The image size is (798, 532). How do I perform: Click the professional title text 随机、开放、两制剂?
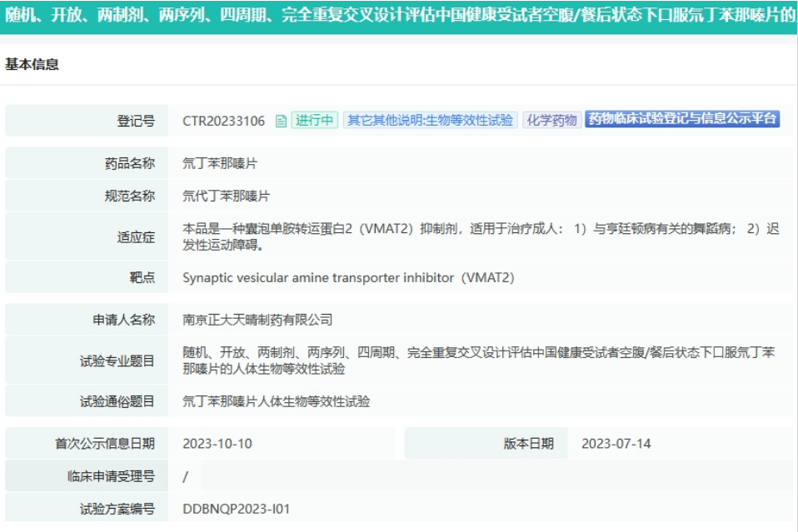point(478,360)
